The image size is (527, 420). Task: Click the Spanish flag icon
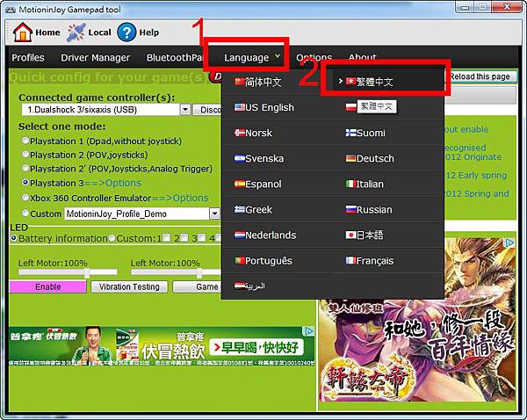point(240,184)
